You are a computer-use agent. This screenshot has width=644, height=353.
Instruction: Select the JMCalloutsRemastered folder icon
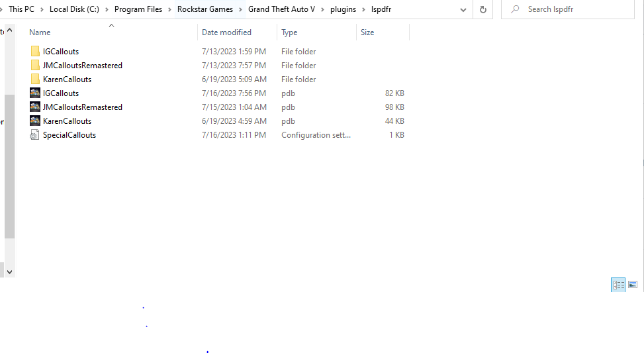click(35, 66)
